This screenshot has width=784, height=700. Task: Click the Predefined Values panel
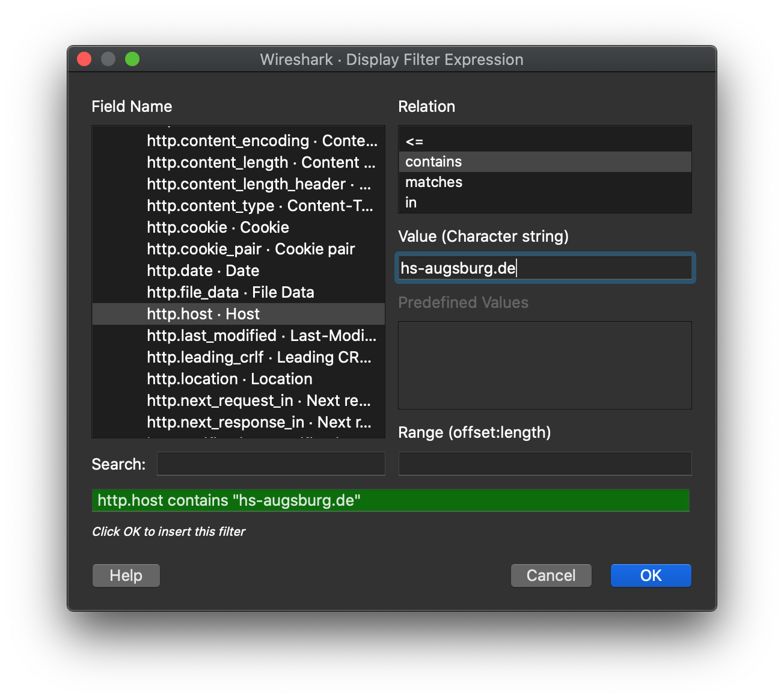tap(544, 365)
